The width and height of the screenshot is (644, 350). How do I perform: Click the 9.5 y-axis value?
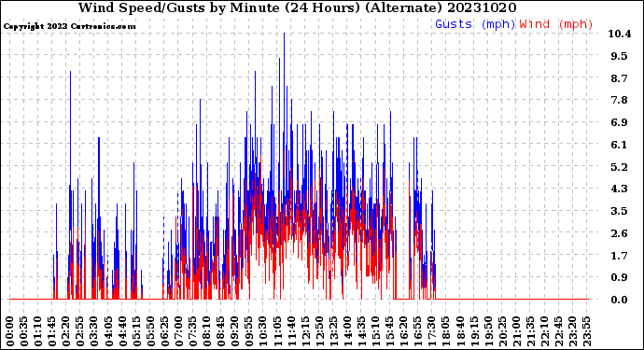[620, 56]
